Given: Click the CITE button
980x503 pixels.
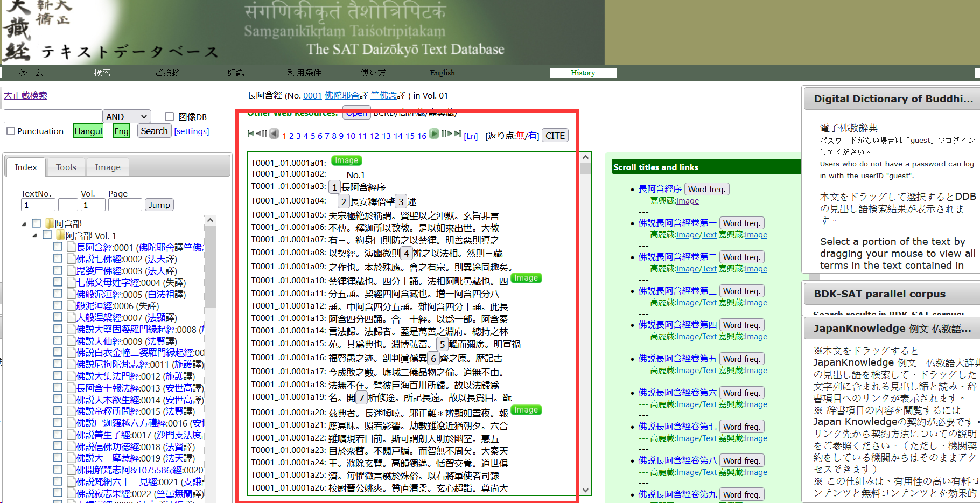Looking at the screenshot, I should (555, 136).
